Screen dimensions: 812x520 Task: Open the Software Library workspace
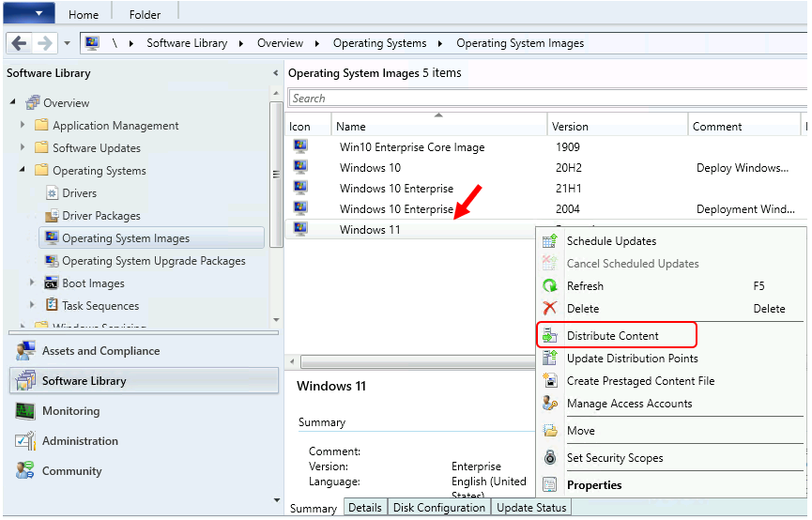144,381
